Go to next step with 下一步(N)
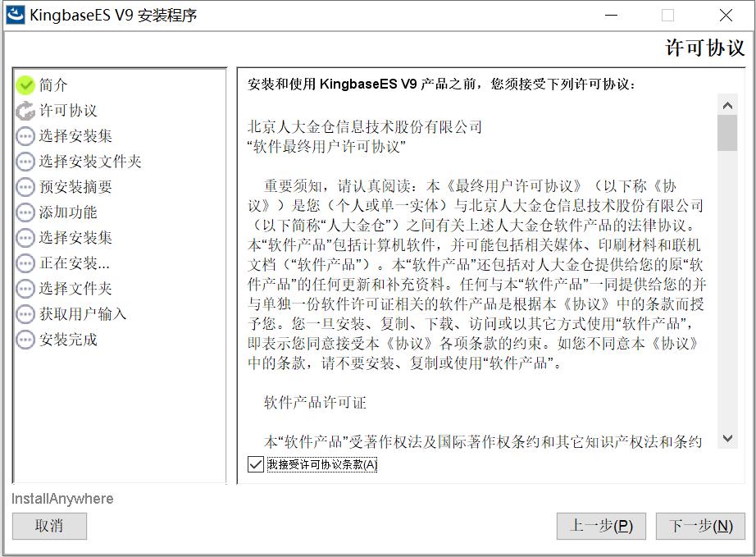Image resolution: width=756 pixels, height=557 pixels. click(x=700, y=526)
